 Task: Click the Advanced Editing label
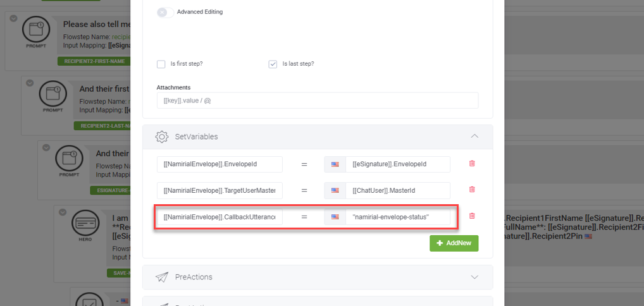coord(200,12)
